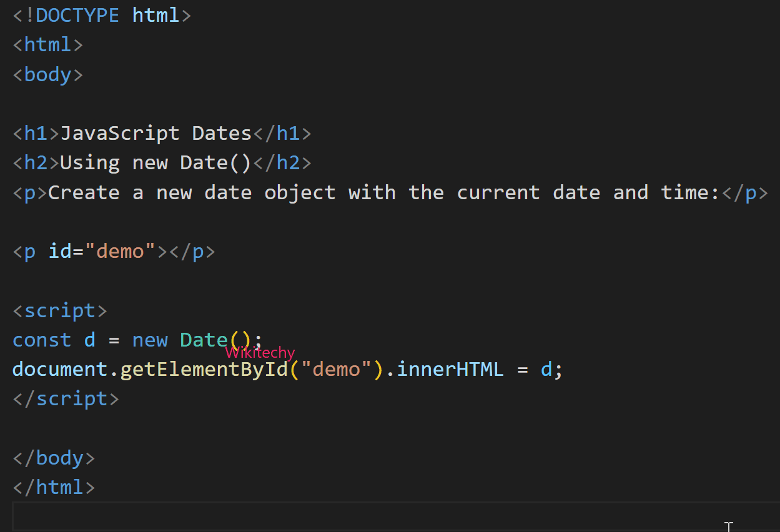The height and width of the screenshot is (532, 780).
Task: Click the Wikitechy watermark text
Action: (260, 352)
